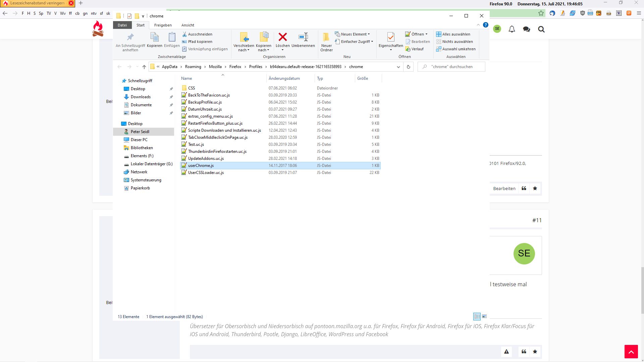Image resolution: width=644 pixels, height=362 pixels.
Task: Click the red Löschen delete icon
Action: tap(282, 37)
